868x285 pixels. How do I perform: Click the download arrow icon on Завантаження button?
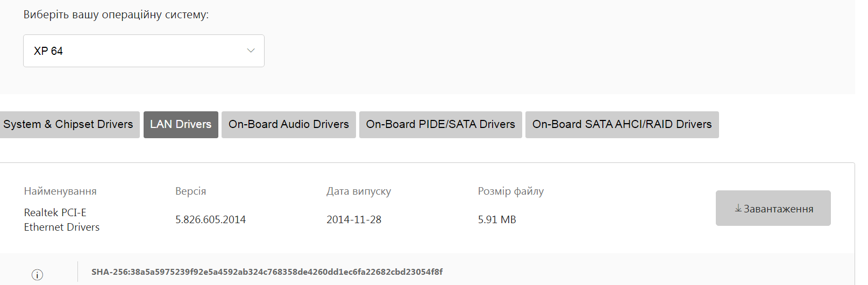[738, 208]
